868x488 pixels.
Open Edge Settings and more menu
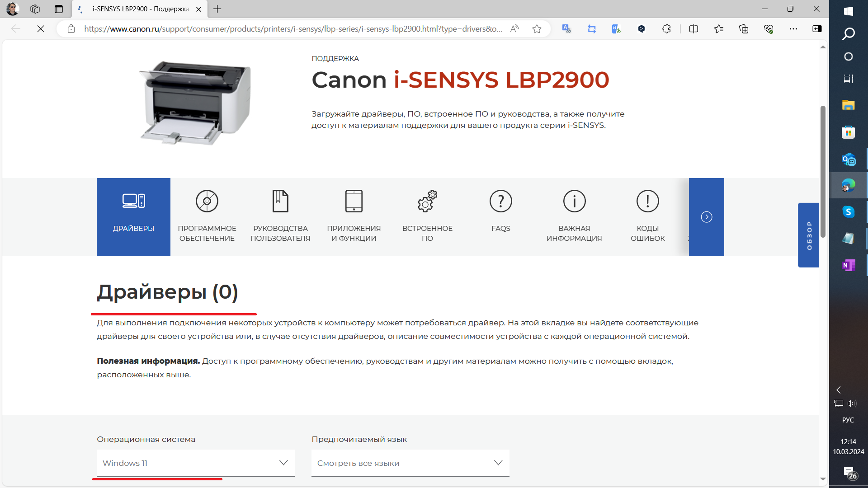click(x=793, y=29)
